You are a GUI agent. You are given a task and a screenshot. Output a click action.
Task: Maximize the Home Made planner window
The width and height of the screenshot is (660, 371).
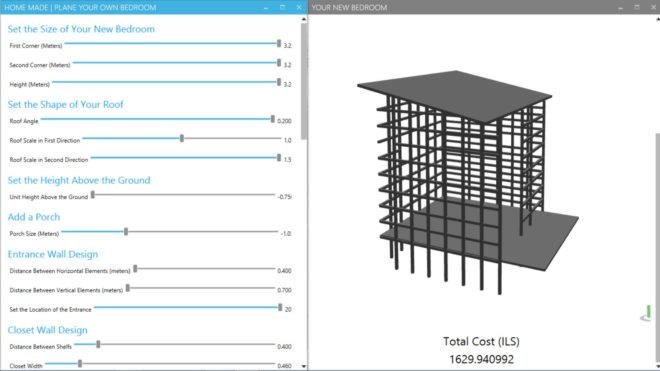(282, 7)
